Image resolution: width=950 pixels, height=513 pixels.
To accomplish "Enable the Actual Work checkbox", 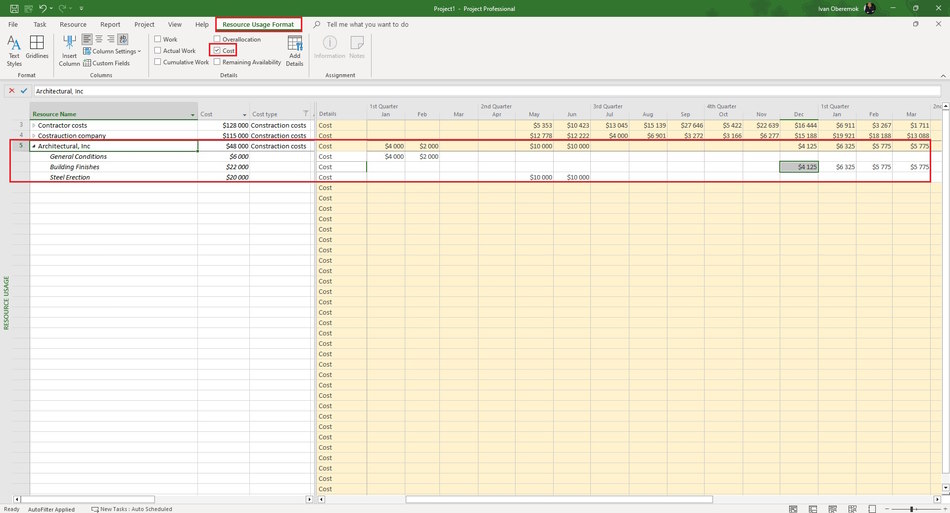I will tap(158, 50).
